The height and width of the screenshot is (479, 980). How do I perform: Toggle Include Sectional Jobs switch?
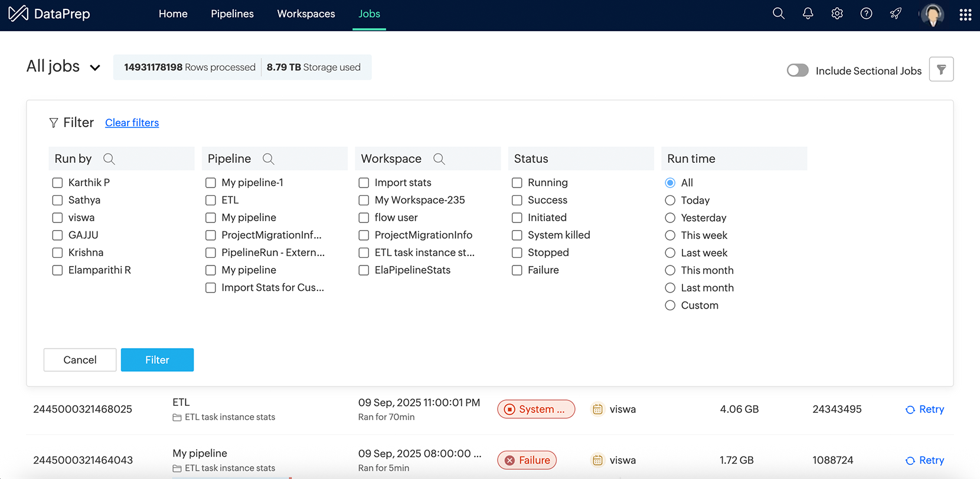tap(797, 71)
